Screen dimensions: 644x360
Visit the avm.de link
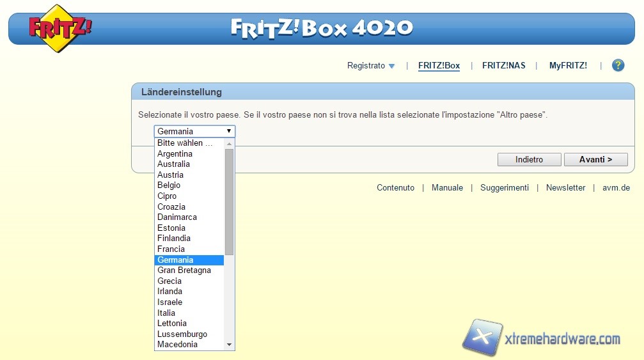click(616, 188)
